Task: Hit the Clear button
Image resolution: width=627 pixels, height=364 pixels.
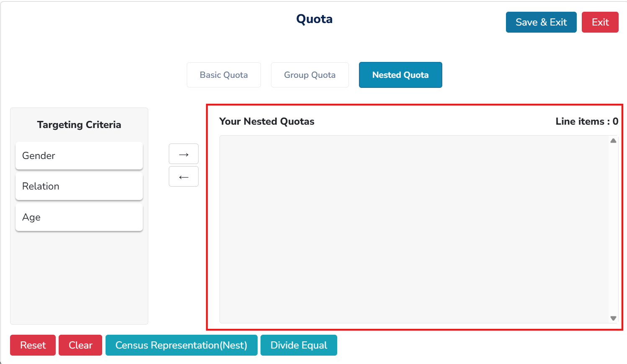Action: [80, 345]
